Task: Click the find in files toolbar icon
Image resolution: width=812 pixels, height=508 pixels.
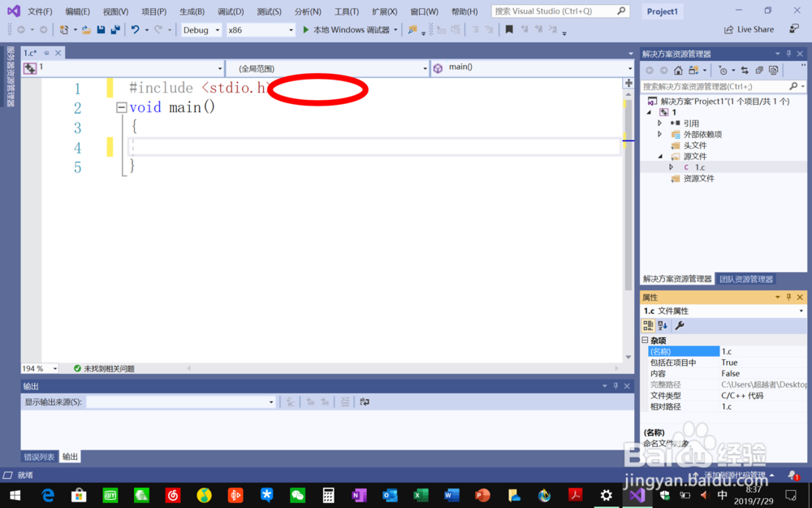Action: pos(412,30)
